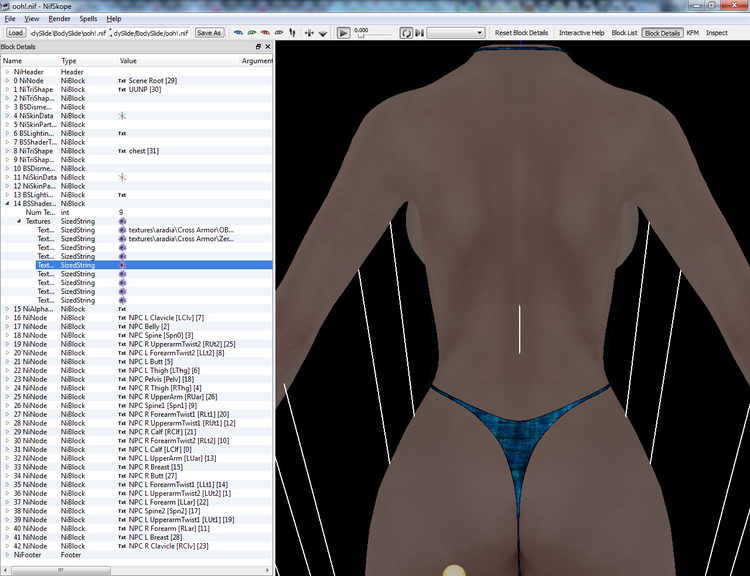Toggle Interactive Help
Screen dimensions: 750x576
click(582, 33)
